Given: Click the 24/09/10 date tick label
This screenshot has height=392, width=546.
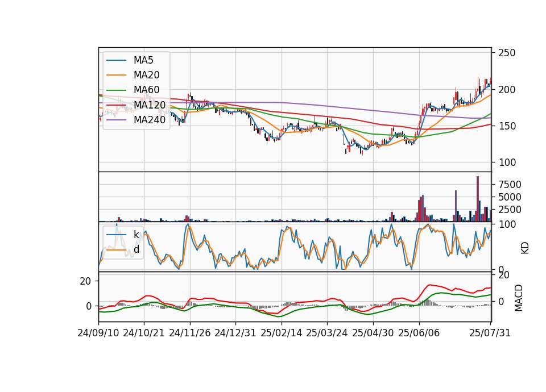Looking at the screenshot, I should point(98,333).
